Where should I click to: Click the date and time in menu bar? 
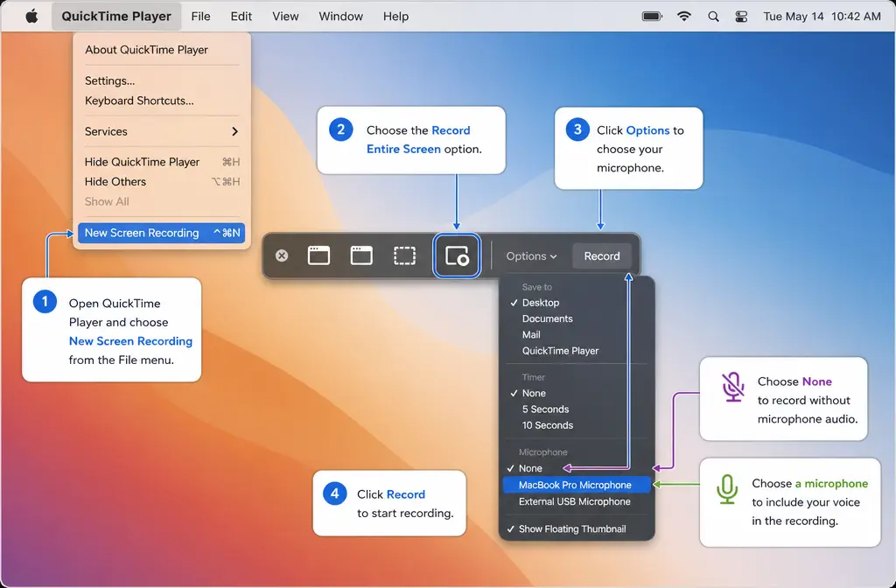click(x=822, y=17)
